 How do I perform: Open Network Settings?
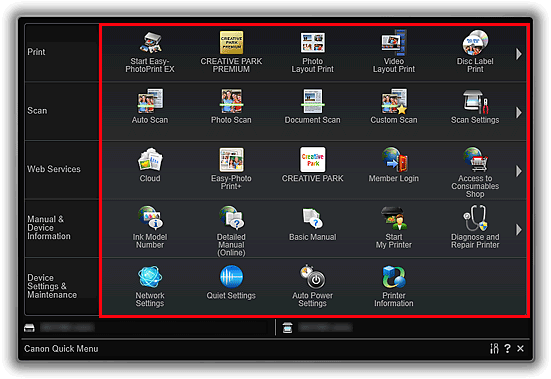[x=150, y=286]
